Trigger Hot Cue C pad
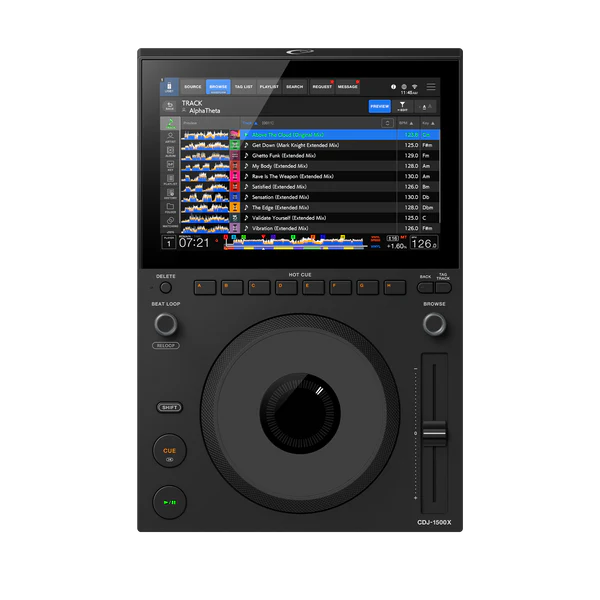Viewport: 600px width, 600px height. [259, 287]
